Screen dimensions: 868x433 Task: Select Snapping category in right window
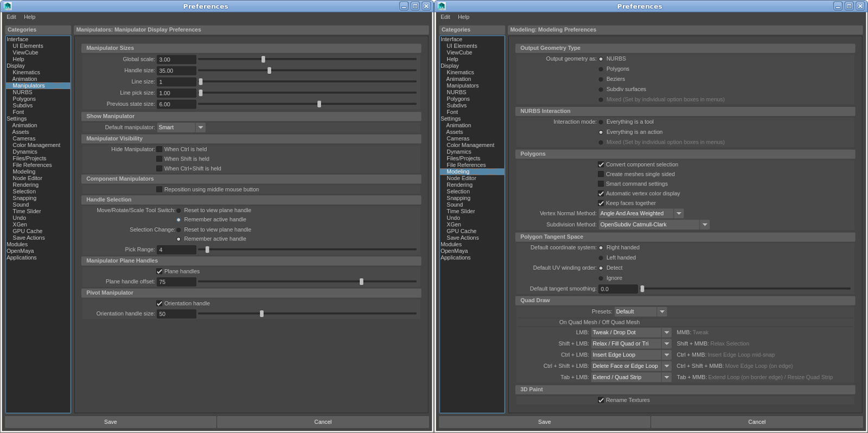tap(458, 198)
